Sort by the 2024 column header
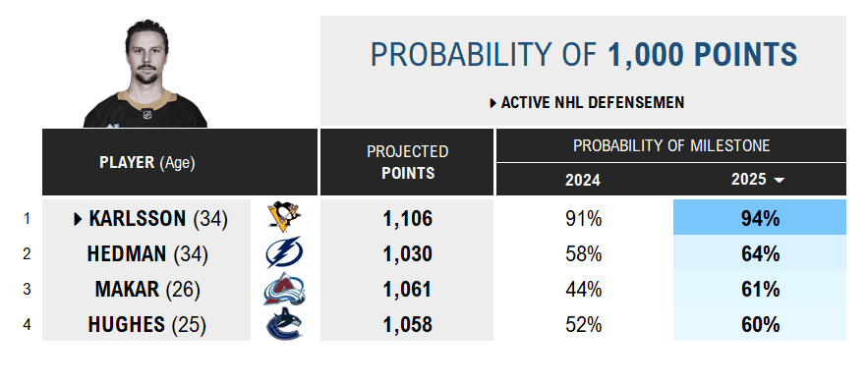The image size is (868, 384). click(583, 180)
